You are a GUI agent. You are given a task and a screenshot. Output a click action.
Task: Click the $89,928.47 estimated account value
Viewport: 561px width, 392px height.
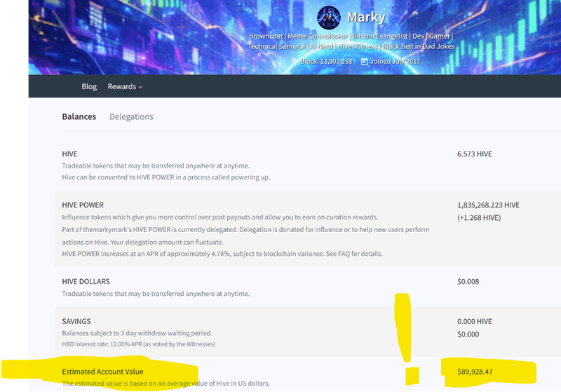point(475,372)
